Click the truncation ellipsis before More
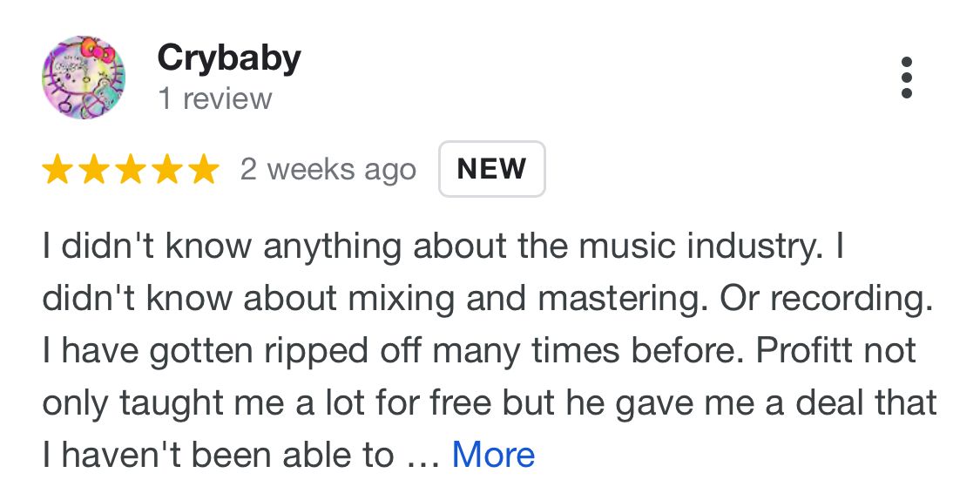Viewport: 980px width, 500px height. tap(422, 456)
